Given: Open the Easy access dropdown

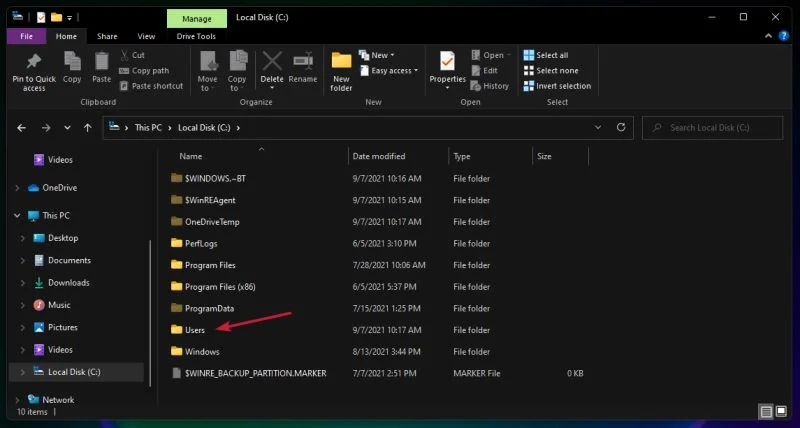Looking at the screenshot, I should (396, 71).
